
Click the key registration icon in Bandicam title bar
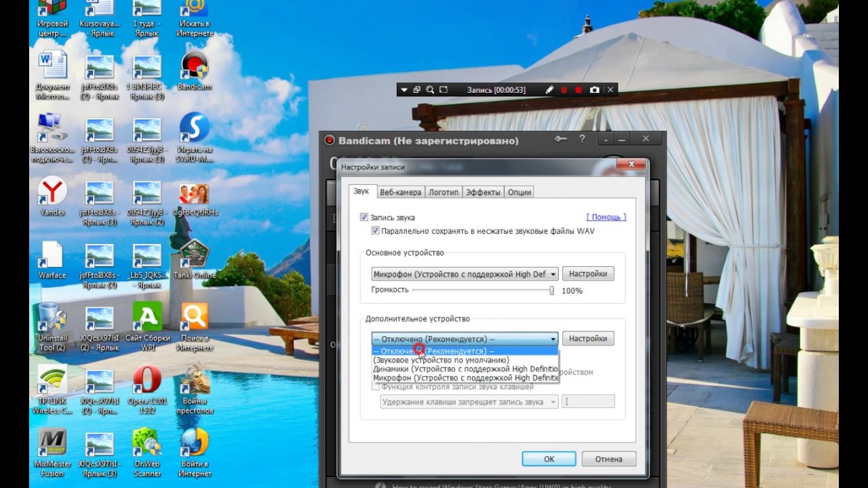pyautogui.click(x=560, y=139)
